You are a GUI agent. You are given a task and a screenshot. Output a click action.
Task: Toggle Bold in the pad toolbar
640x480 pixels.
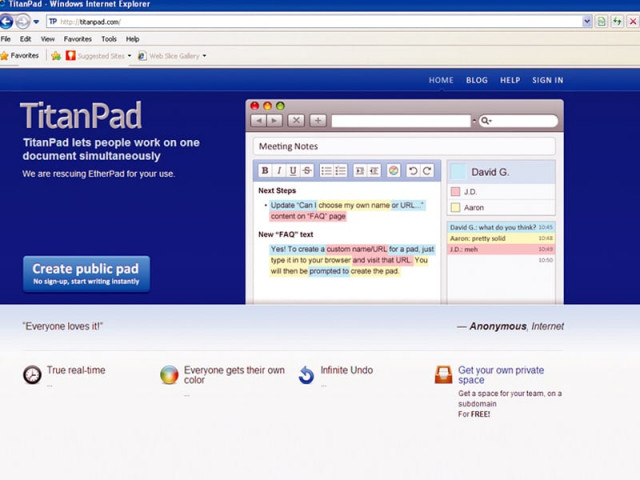(265, 171)
